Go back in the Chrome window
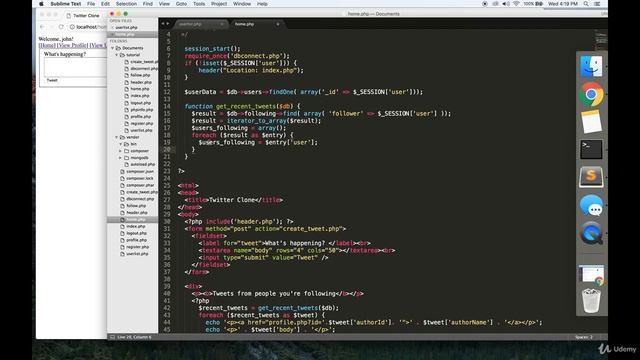Screen dimensions: 640x360 click(x=43, y=27)
